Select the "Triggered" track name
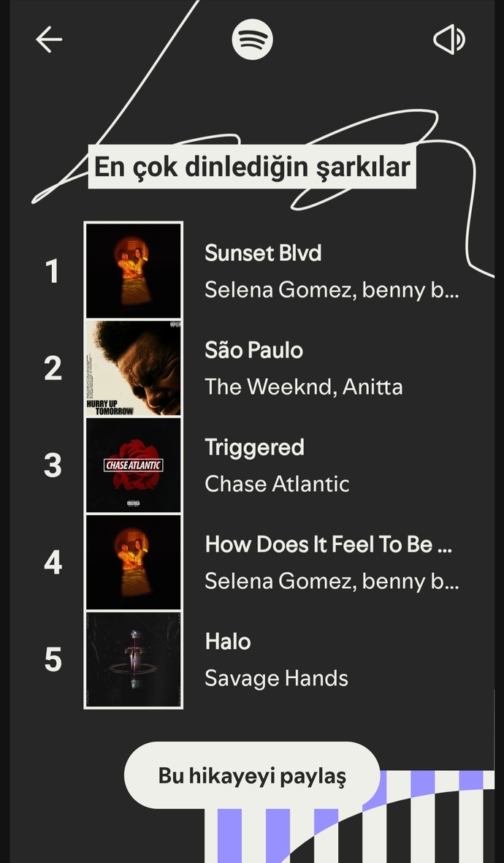The image size is (504, 863). tap(254, 447)
